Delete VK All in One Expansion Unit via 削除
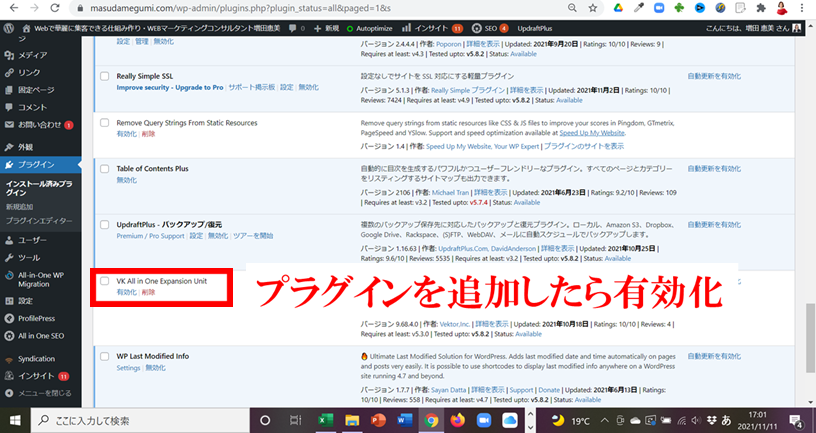Screen dimensions: 816x433 click(x=148, y=292)
